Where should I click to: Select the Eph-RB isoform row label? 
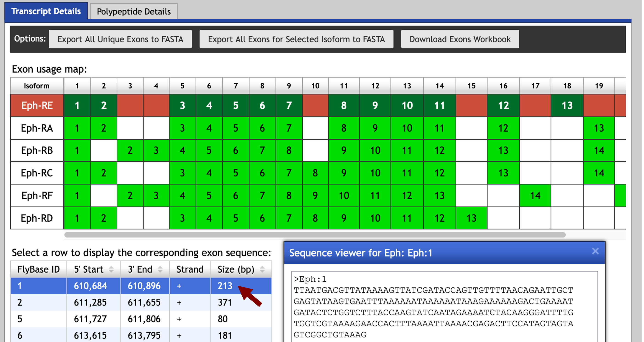[37, 150]
